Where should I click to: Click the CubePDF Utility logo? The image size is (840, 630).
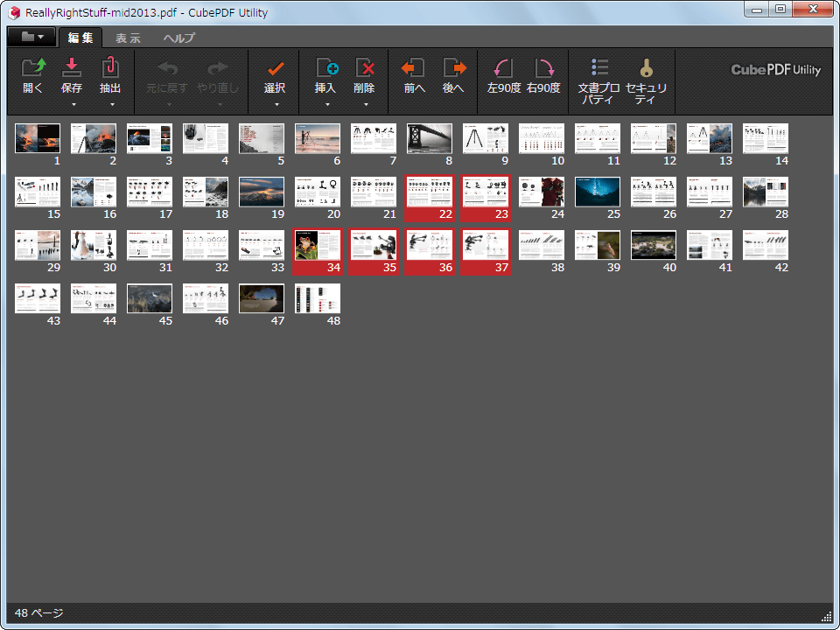click(776, 70)
